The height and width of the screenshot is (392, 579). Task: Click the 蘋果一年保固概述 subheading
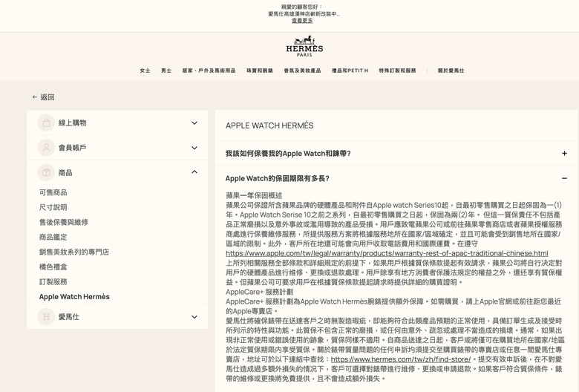coord(254,195)
